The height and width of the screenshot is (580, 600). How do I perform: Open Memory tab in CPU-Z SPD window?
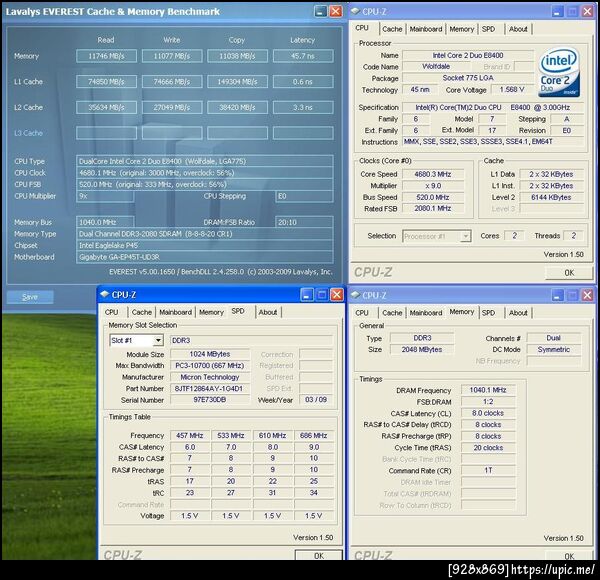point(211,312)
